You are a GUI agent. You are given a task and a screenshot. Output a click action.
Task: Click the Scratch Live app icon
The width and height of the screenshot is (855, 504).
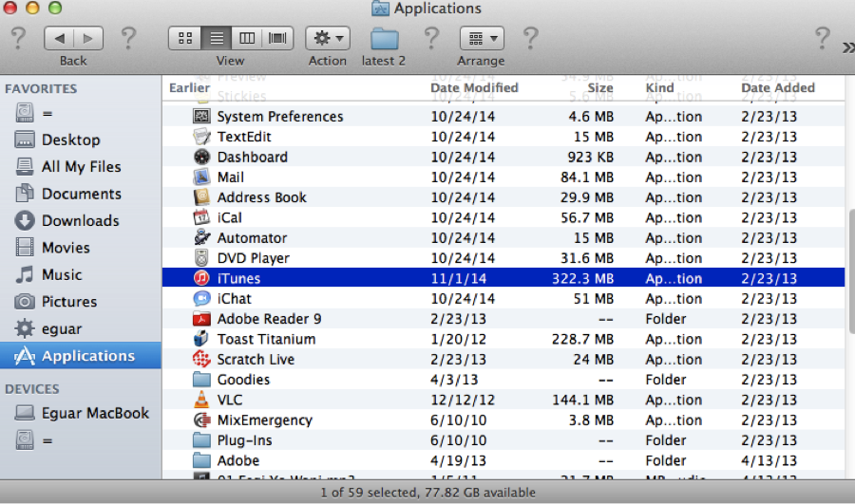[201, 359]
